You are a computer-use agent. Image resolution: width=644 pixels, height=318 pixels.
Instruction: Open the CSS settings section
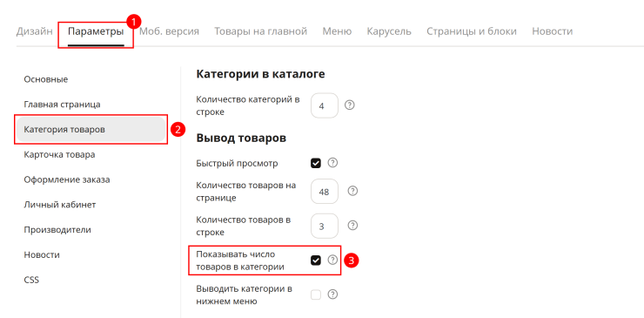tap(31, 281)
